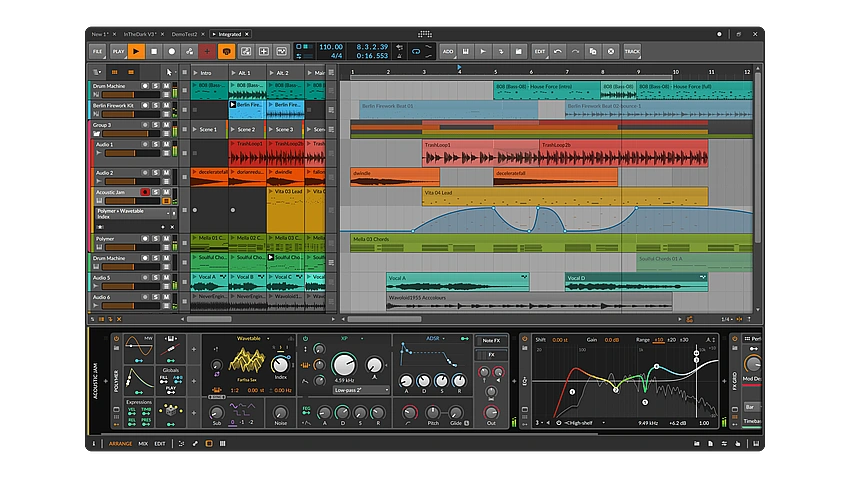Disarm record on Acoustic Jam track
This screenshot has width=850, height=478.
(145, 192)
